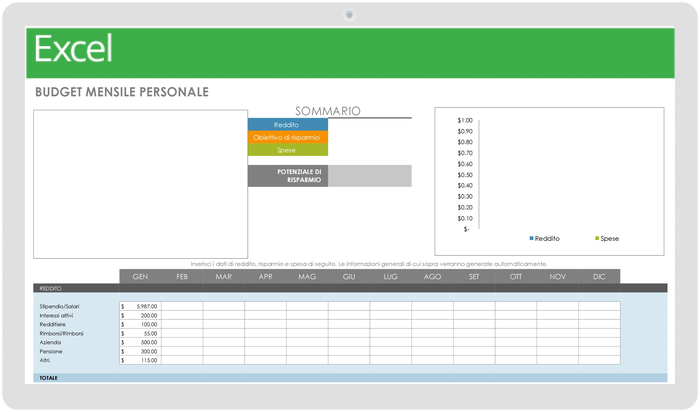Click the $0.10 axis label in chart
Viewport: 700px width, 412px height.
pyautogui.click(x=465, y=218)
